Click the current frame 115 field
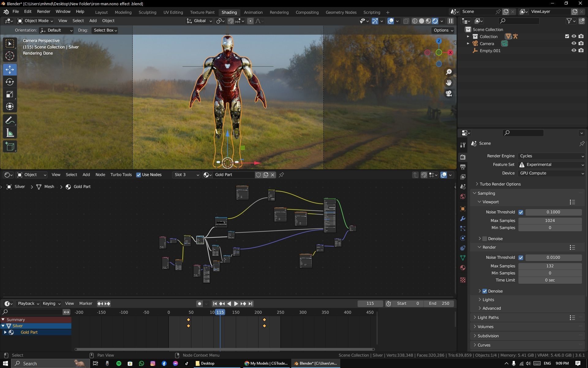The image size is (588, 368). pos(370,304)
